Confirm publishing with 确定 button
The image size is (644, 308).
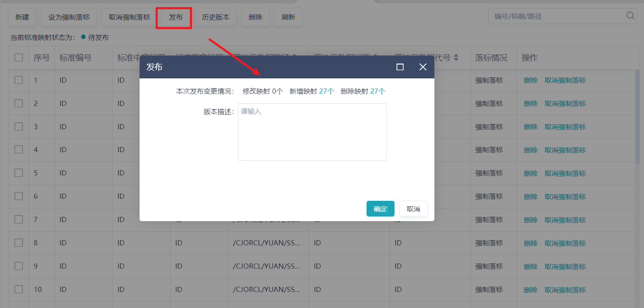click(380, 209)
